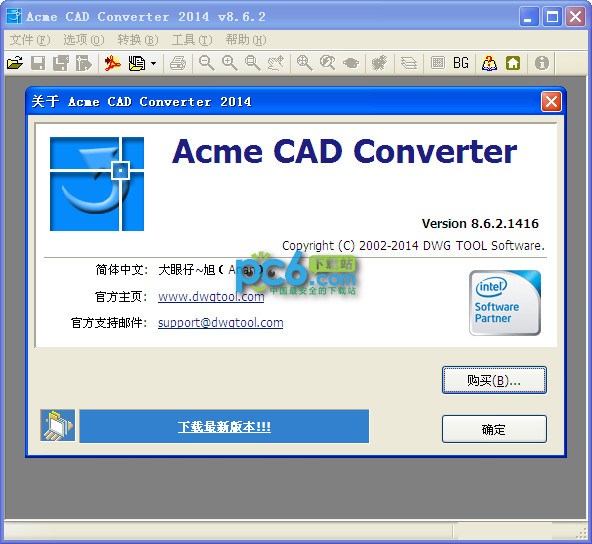This screenshot has height=544, width=592.
Task: Select the Pan hand tool icon
Action: tap(276, 63)
